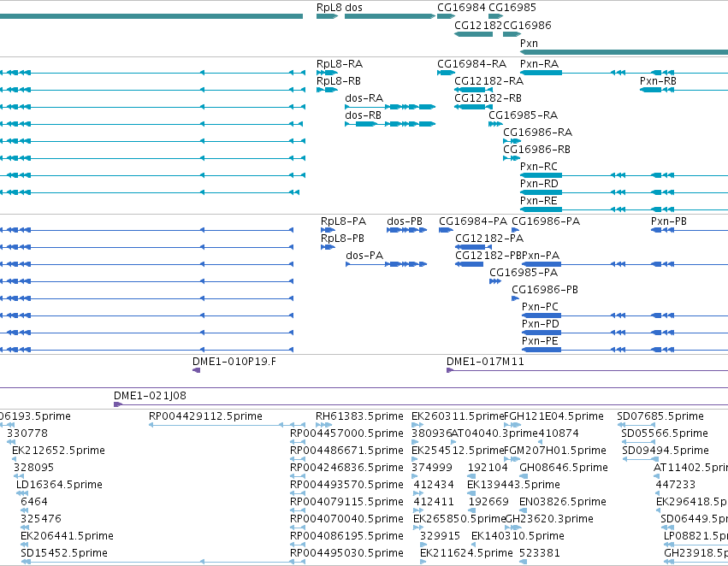Image resolution: width=728 pixels, height=566 pixels.
Task: Select the dos-RA transcript label
Action: point(364,98)
